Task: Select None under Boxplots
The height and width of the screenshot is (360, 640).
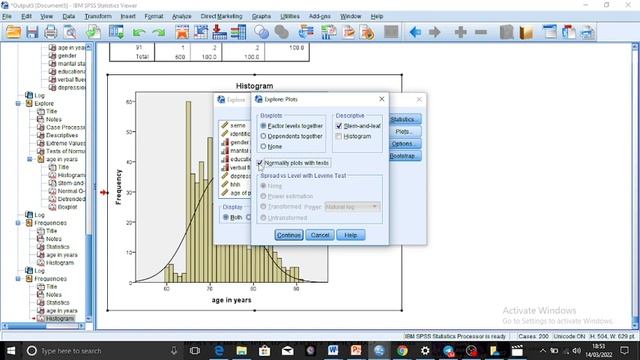Action: (263, 146)
